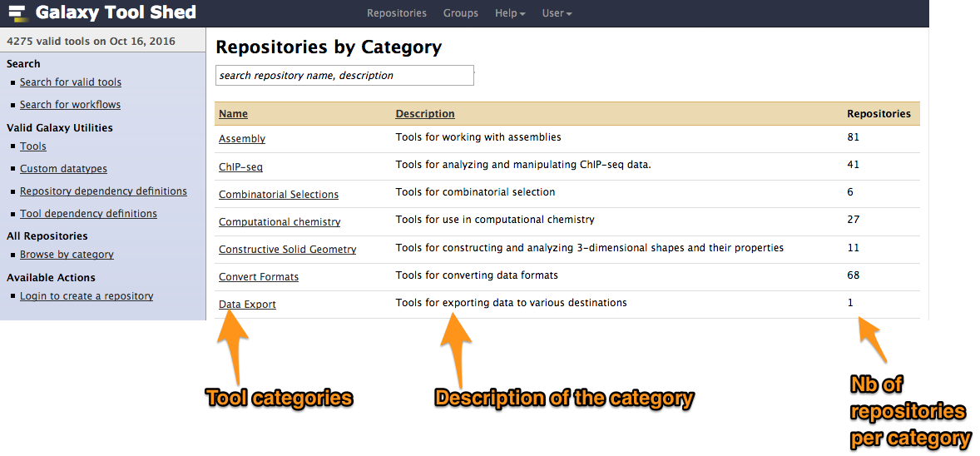Click the 3-dimensional shapes description text
980x456 pixels.
(x=589, y=248)
